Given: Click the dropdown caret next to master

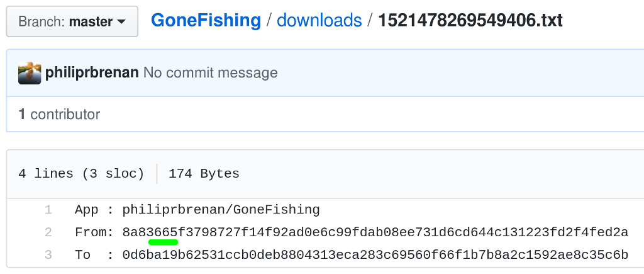Looking at the screenshot, I should (x=121, y=22).
